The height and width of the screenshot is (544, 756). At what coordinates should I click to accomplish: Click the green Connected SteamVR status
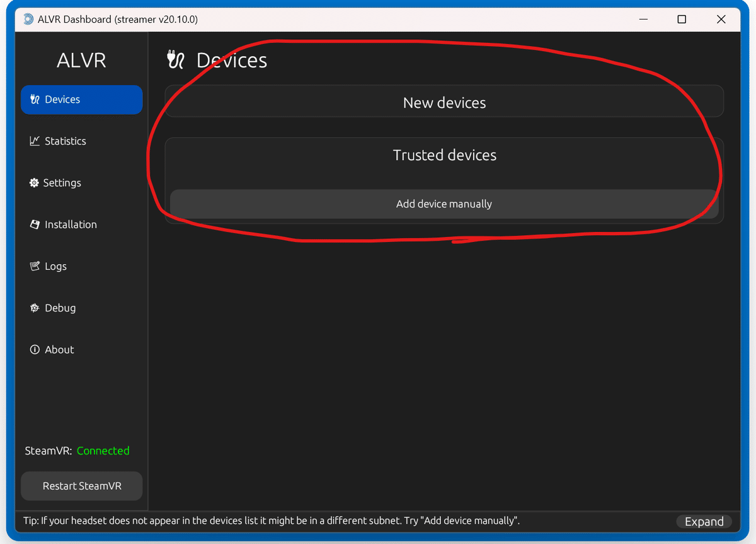pos(103,451)
